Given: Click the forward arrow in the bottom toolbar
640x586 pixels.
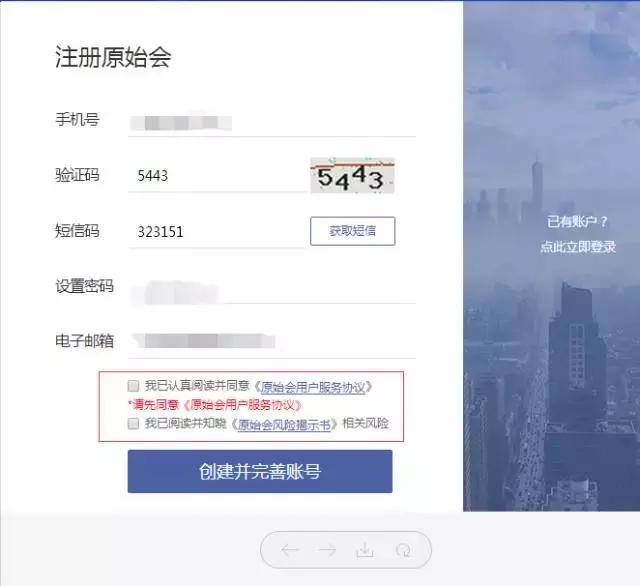Looking at the screenshot, I should click(327, 550).
